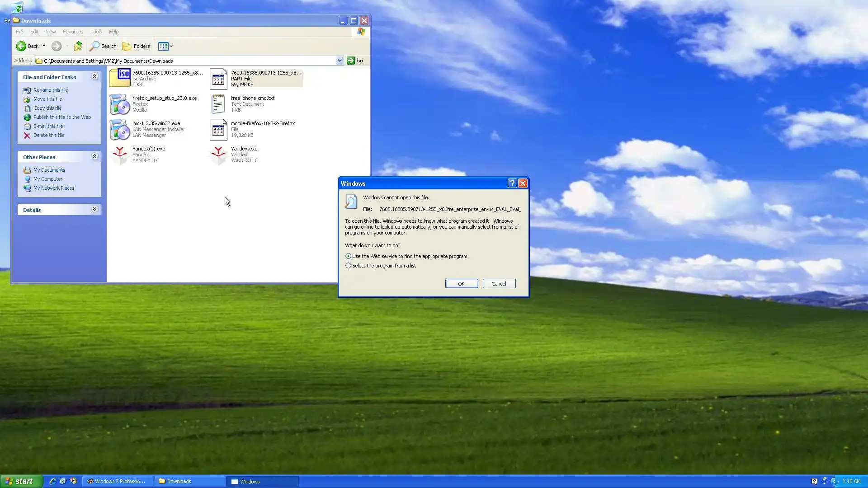Select firefox_setup_stub_23.0.exe installer icon
The height and width of the screenshot is (488, 868).
[120, 104]
